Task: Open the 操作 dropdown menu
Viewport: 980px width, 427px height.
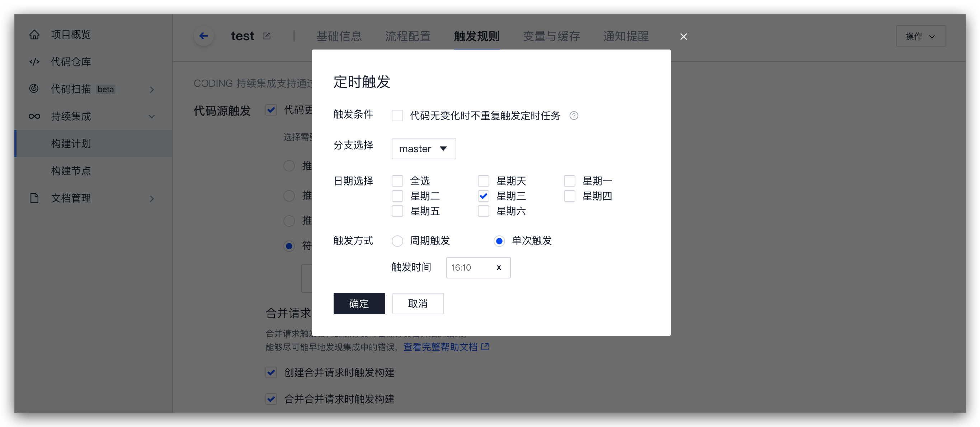Action: coord(921,36)
